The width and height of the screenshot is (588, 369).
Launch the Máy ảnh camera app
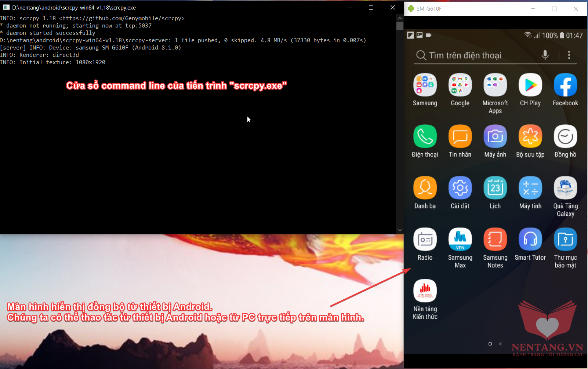pos(495,136)
